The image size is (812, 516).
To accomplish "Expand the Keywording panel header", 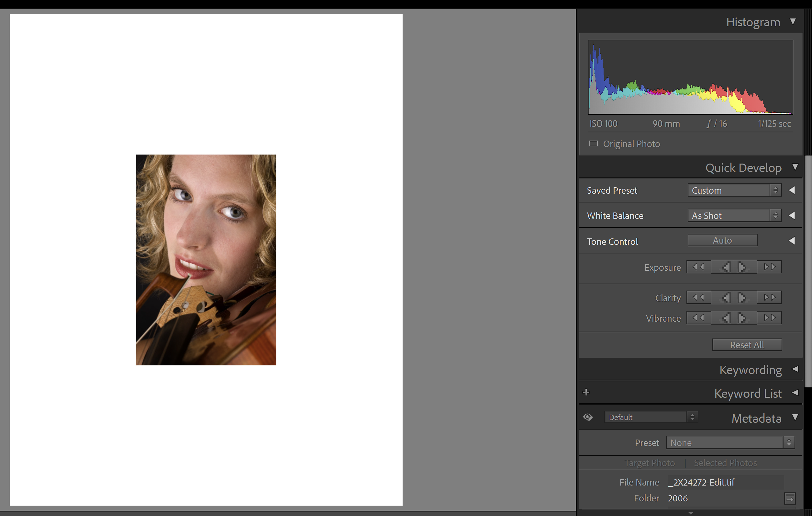I will (751, 370).
